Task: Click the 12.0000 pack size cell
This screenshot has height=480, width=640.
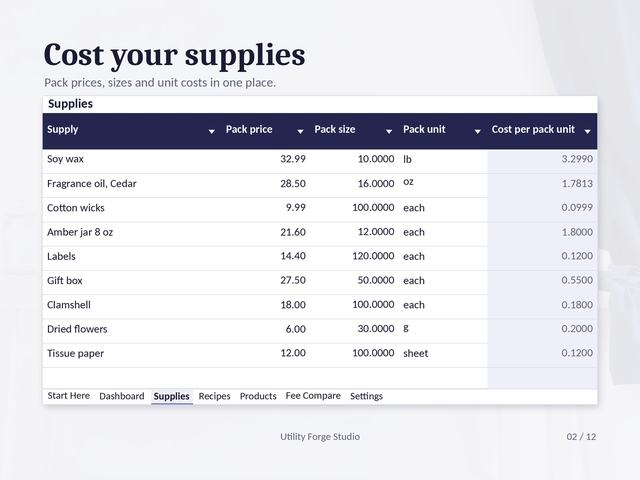Action: tap(354, 232)
